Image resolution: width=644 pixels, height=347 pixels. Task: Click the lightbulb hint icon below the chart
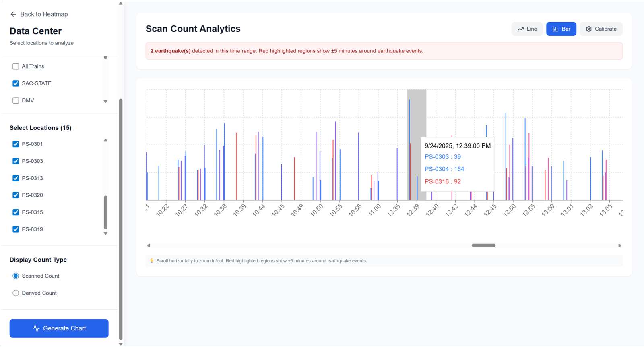[x=152, y=261]
